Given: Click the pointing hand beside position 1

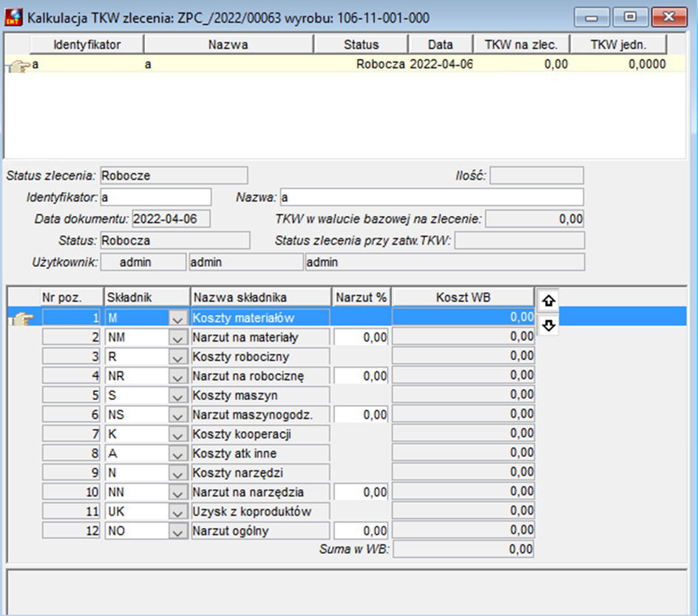Looking at the screenshot, I should [x=21, y=319].
